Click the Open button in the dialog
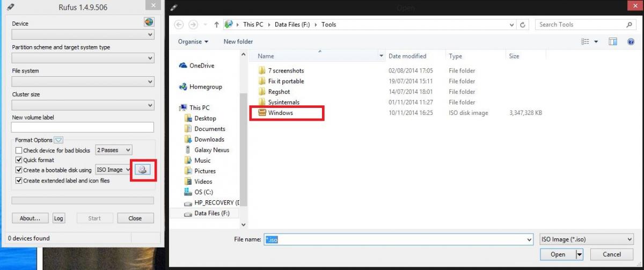 coord(558,254)
